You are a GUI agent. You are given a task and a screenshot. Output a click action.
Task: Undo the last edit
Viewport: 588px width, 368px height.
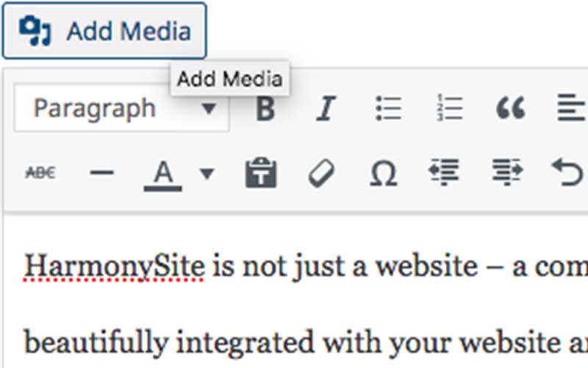coord(567,172)
